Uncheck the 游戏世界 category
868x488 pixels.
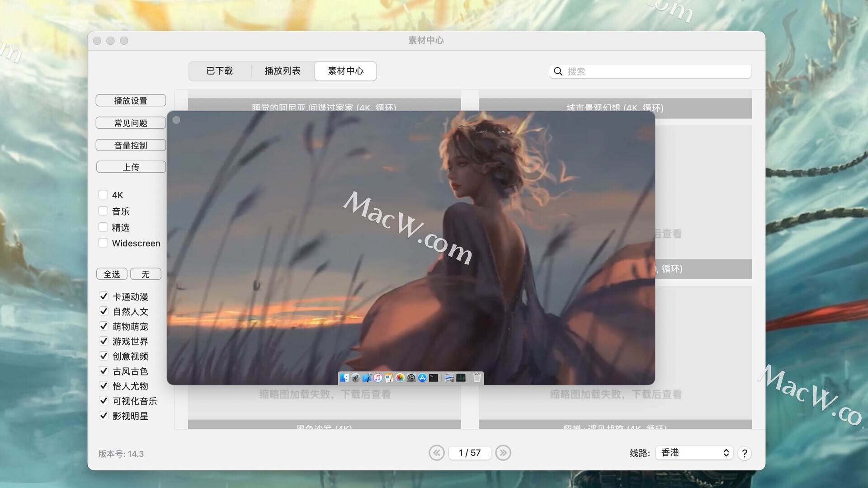(104, 341)
